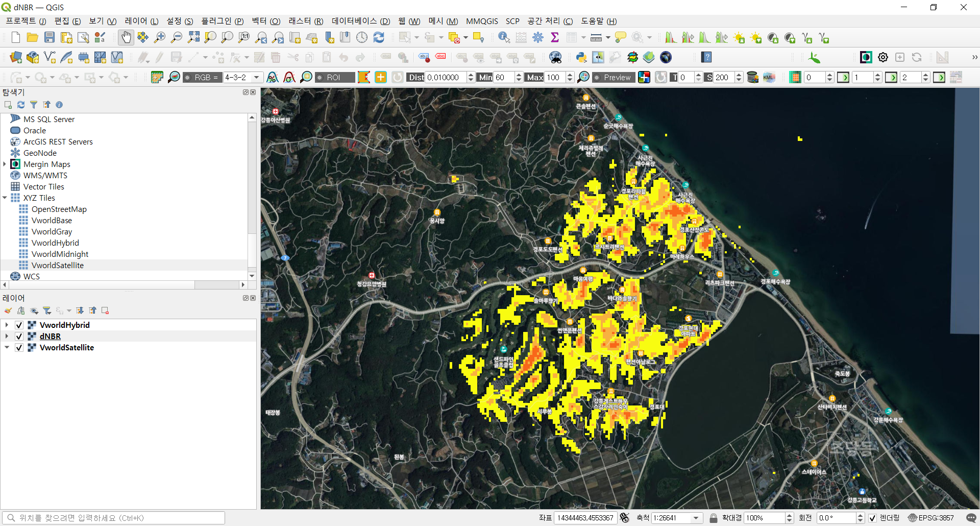The width and height of the screenshot is (980, 526).
Task: Uncheck the VworldHybrid layer visibility checkbox
Action: click(19, 325)
